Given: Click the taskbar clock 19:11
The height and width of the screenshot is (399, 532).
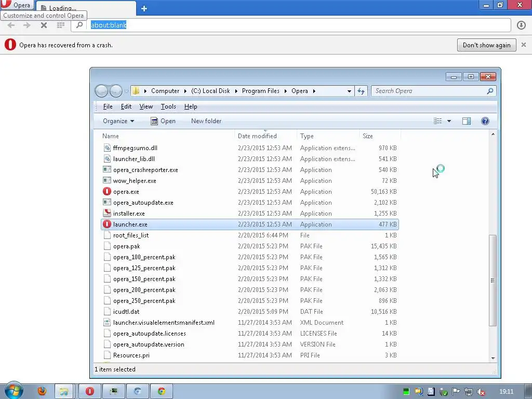Looking at the screenshot, I should (506, 392).
